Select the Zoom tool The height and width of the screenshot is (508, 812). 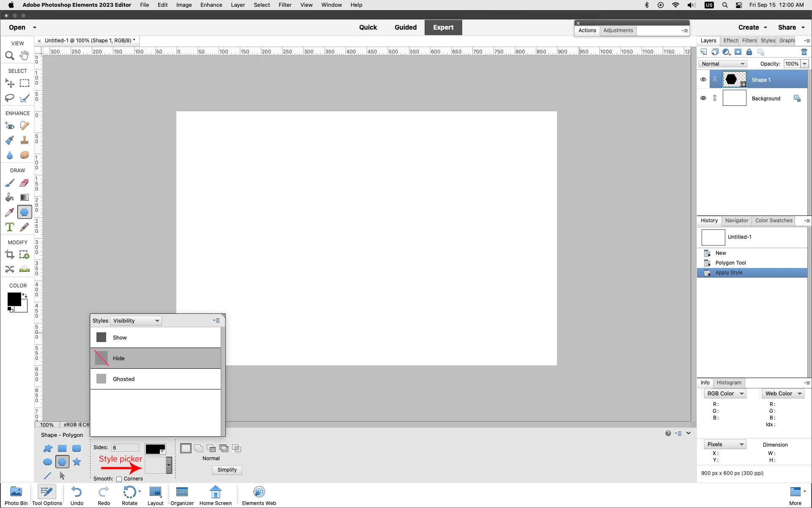click(9, 55)
